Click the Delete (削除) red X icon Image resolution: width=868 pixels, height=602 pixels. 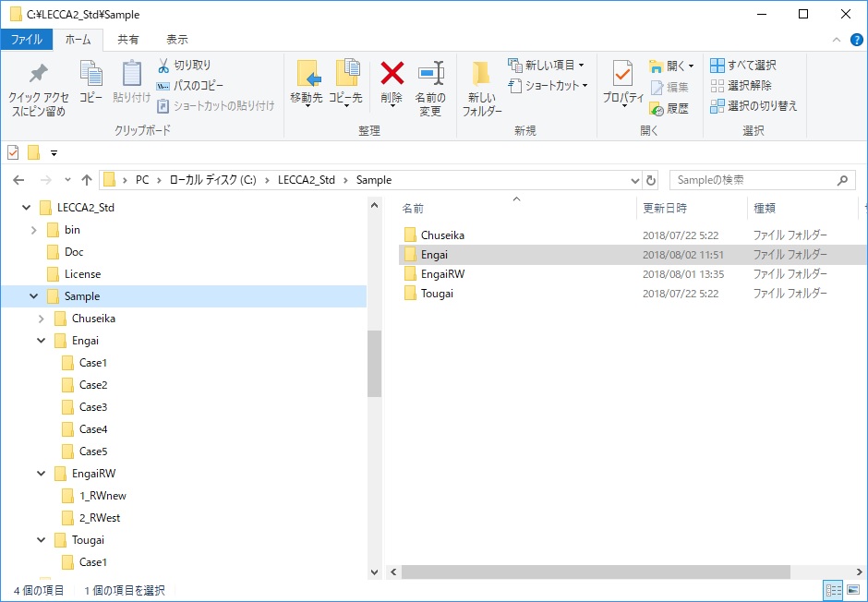pos(392,74)
